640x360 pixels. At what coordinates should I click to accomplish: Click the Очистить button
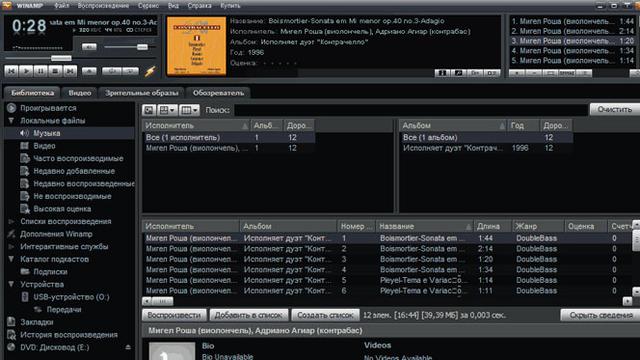[615, 109]
